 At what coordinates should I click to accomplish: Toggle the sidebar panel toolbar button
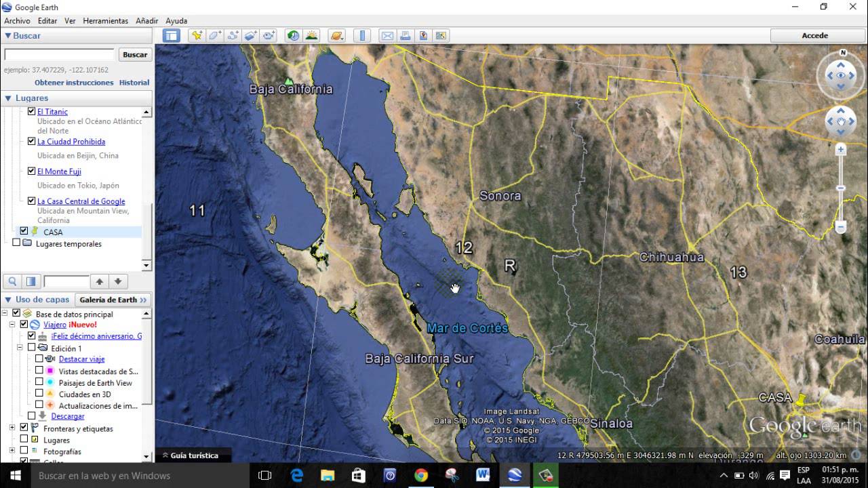point(172,35)
